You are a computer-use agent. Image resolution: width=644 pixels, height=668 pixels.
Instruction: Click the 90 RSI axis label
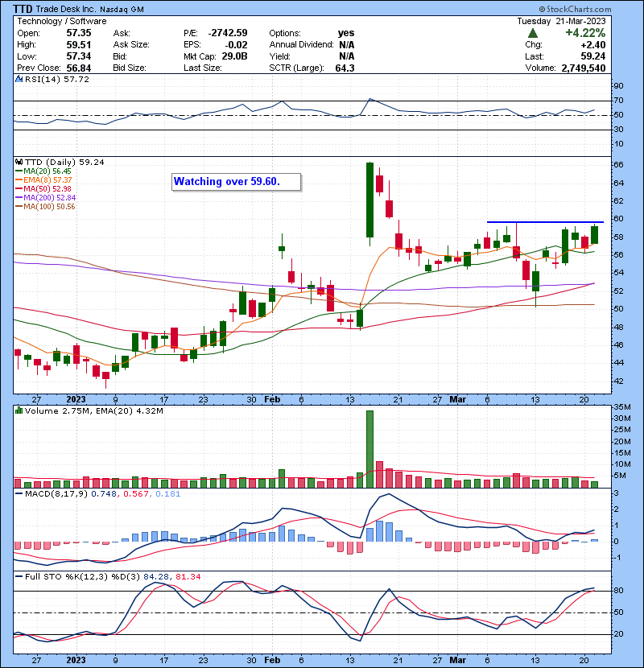point(618,86)
